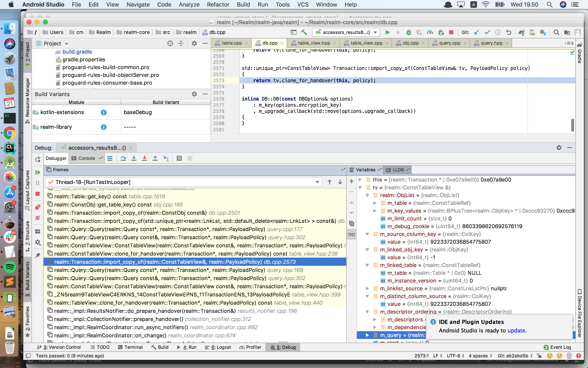Collapse the 'tv' variable node
The height and width of the screenshot is (368, 588).
360,187
